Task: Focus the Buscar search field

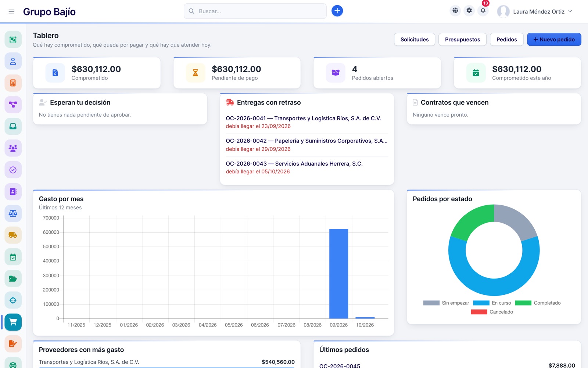Action: click(255, 11)
